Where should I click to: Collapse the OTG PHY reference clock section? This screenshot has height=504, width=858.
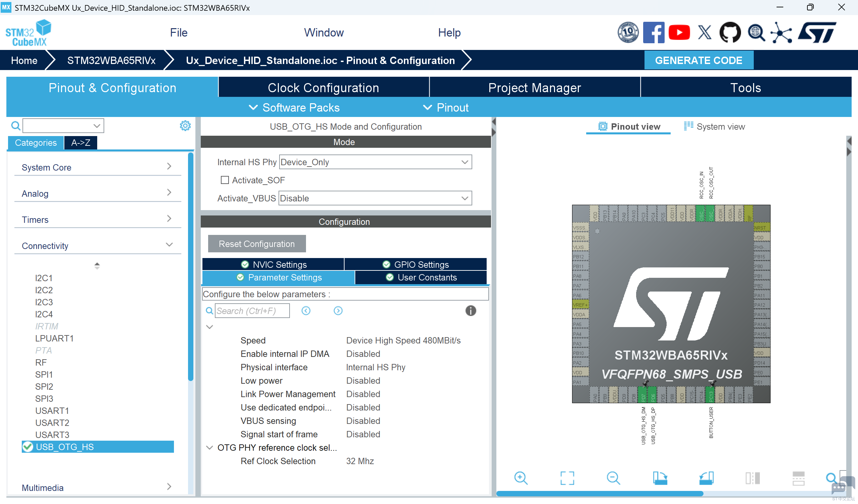210,447
